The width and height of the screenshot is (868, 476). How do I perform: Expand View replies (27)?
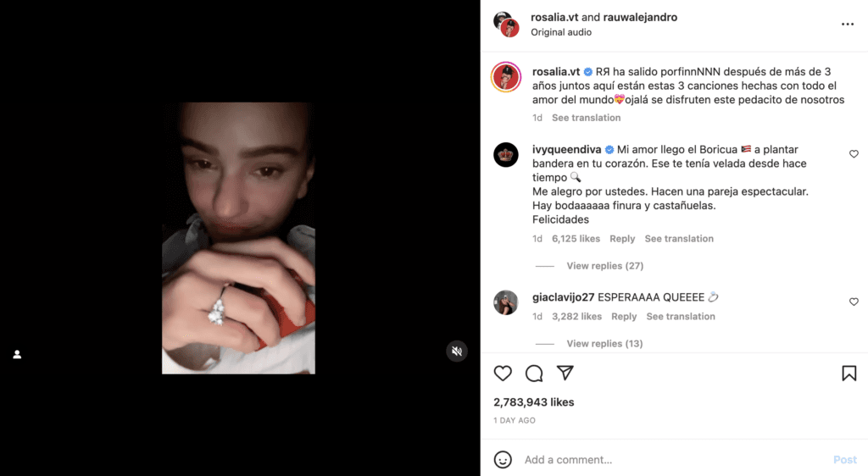[x=604, y=266]
